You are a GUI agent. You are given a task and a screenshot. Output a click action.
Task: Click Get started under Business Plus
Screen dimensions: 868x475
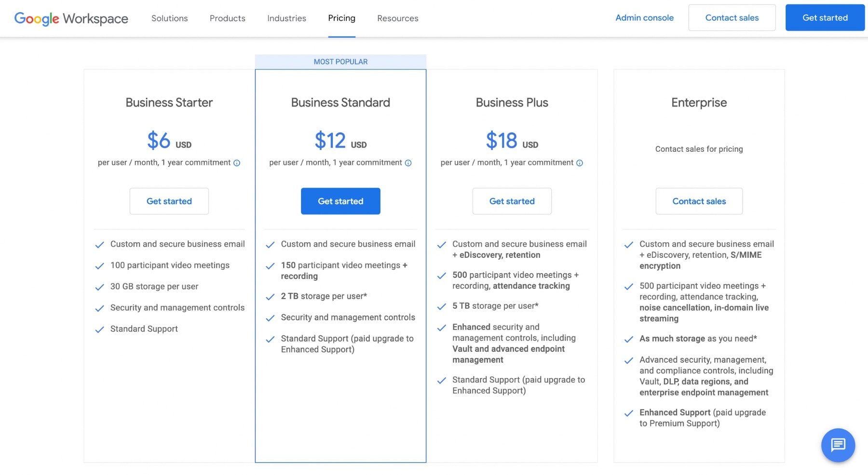(x=512, y=201)
